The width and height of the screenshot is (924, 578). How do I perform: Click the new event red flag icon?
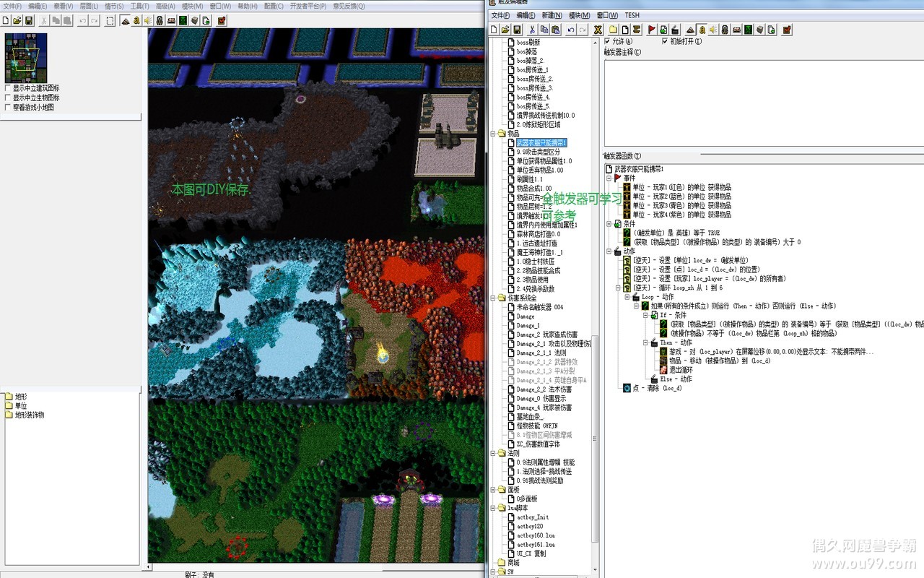(x=651, y=30)
